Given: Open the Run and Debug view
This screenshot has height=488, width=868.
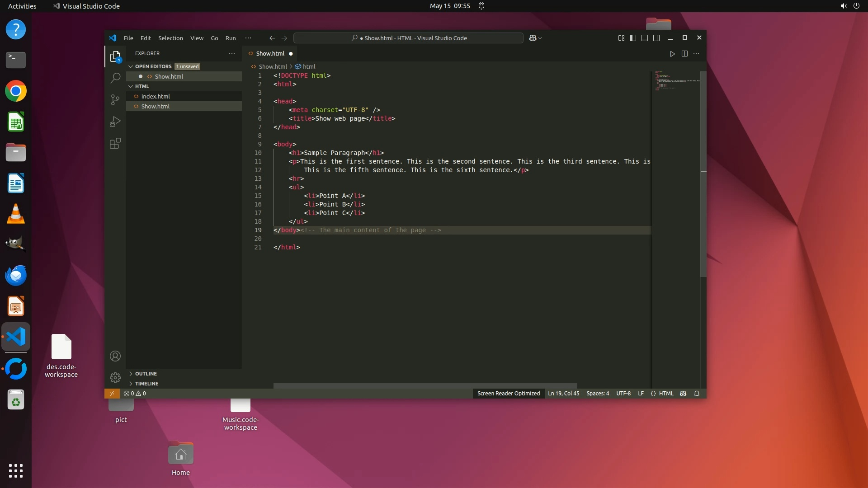Looking at the screenshot, I should [115, 122].
